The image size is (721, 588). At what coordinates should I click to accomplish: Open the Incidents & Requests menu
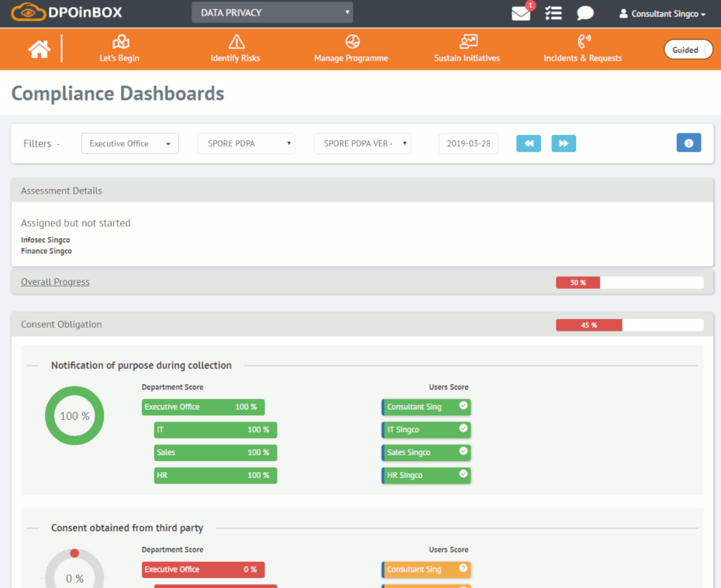582,49
